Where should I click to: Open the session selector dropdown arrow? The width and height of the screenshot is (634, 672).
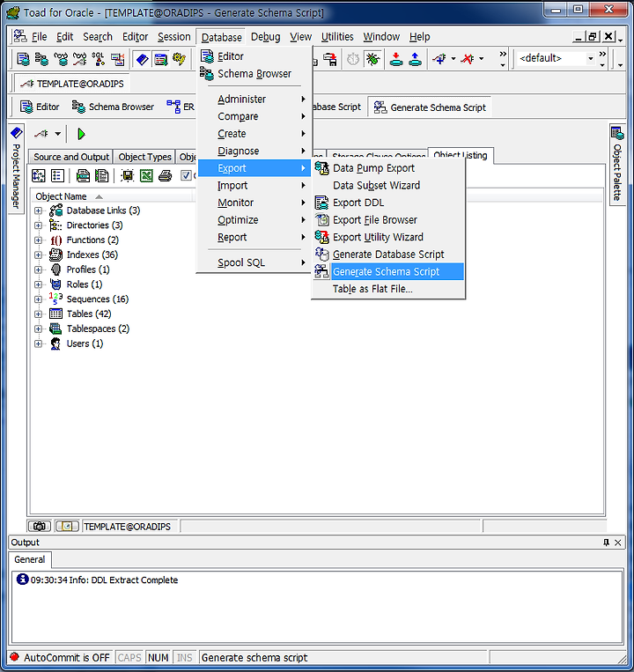click(x=58, y=134)
